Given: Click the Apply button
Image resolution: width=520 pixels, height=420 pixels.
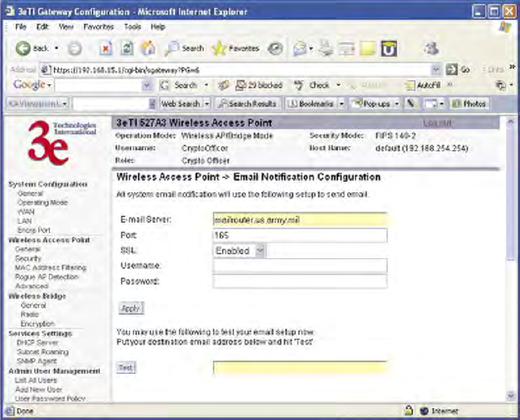Looking at the screenshot, I should pyautogui.click(x=131, y=308).
